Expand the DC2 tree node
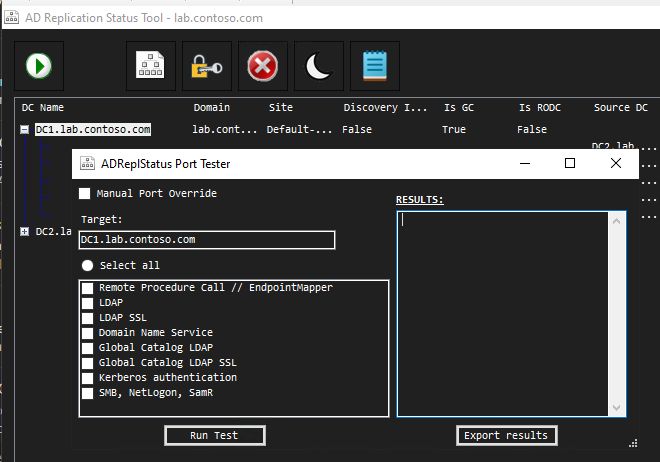 [24, 231]
